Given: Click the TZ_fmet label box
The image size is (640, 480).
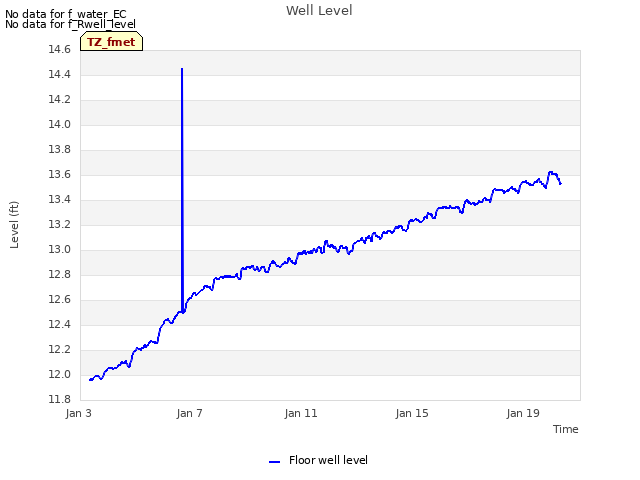Looking at the screenshot, I should (x=111, y=41).
